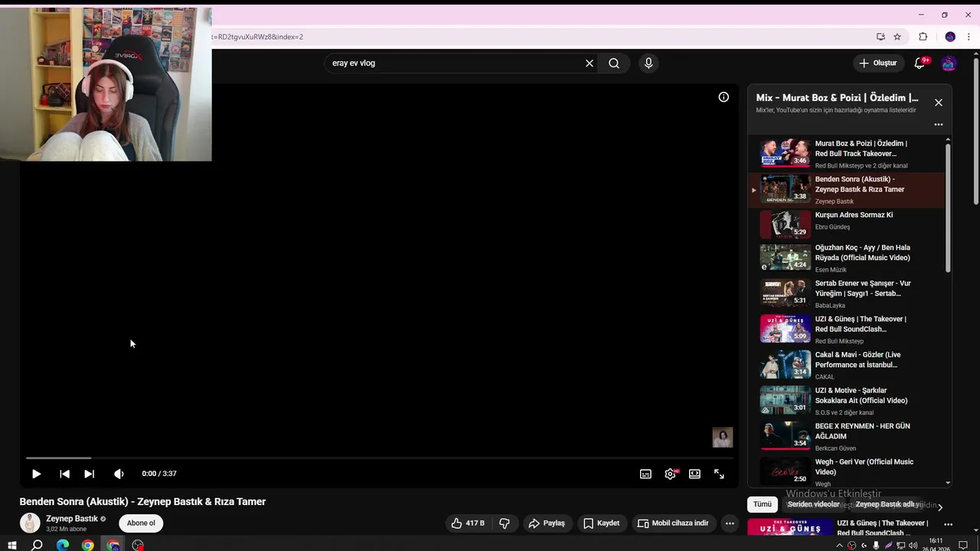This screenshot has height=551, width=980.
Task: Start voice search with the microphone
Action: [648, 64]
